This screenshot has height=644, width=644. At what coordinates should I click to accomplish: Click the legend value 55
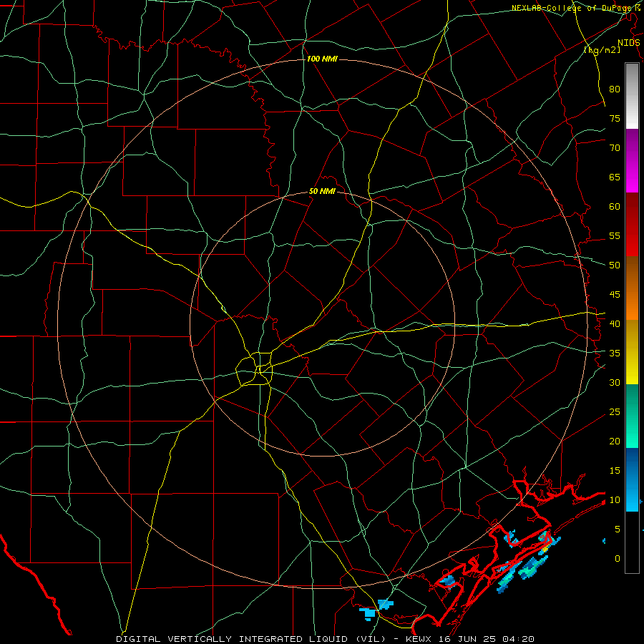point(615,236)
